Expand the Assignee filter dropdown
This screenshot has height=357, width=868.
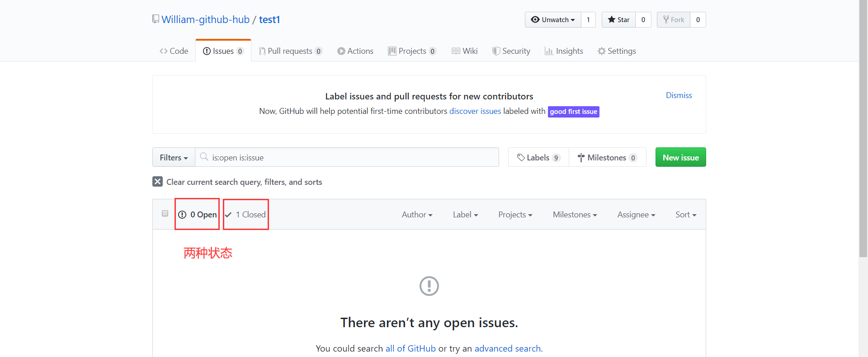[x=636, y=215]
